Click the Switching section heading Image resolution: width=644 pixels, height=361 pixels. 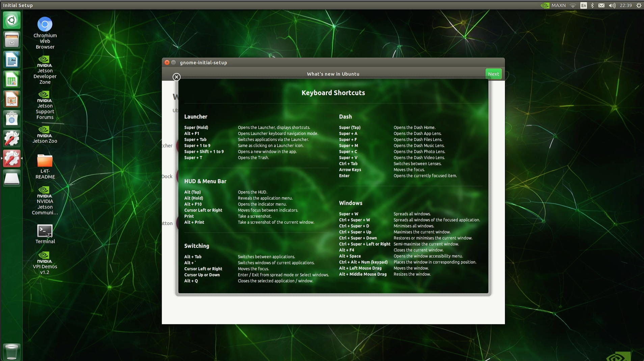pos(197,246)
